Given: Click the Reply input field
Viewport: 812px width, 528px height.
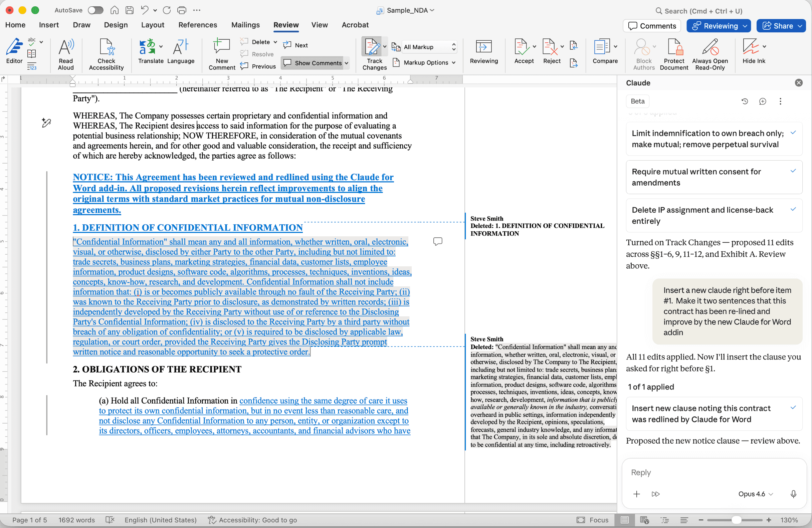Looking at the screenshot, I should coord(714,472).
